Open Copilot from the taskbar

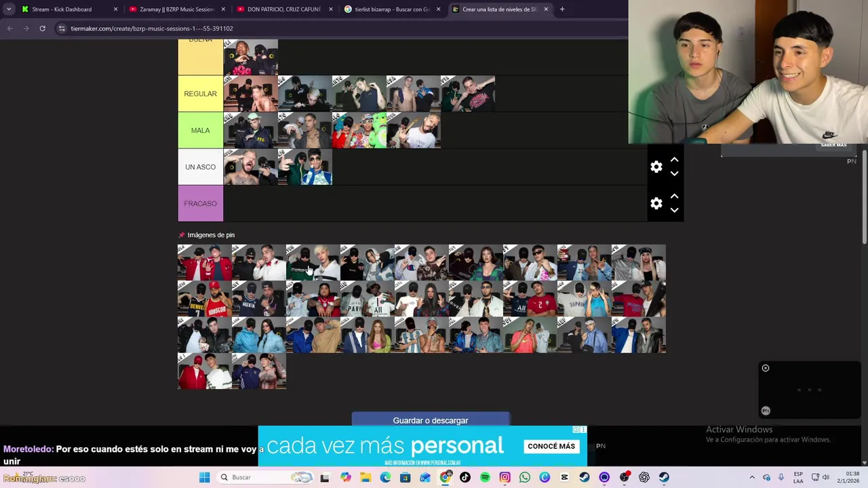346,477
